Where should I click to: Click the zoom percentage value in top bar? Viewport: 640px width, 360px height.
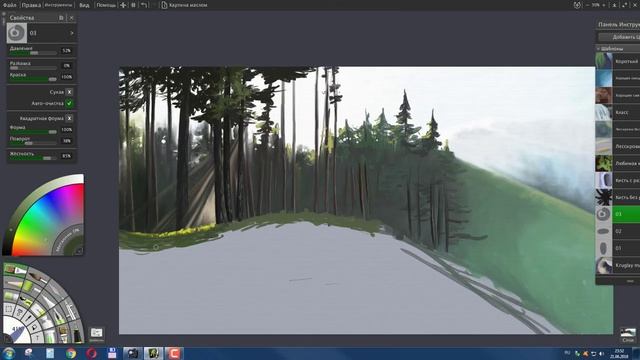596,5
